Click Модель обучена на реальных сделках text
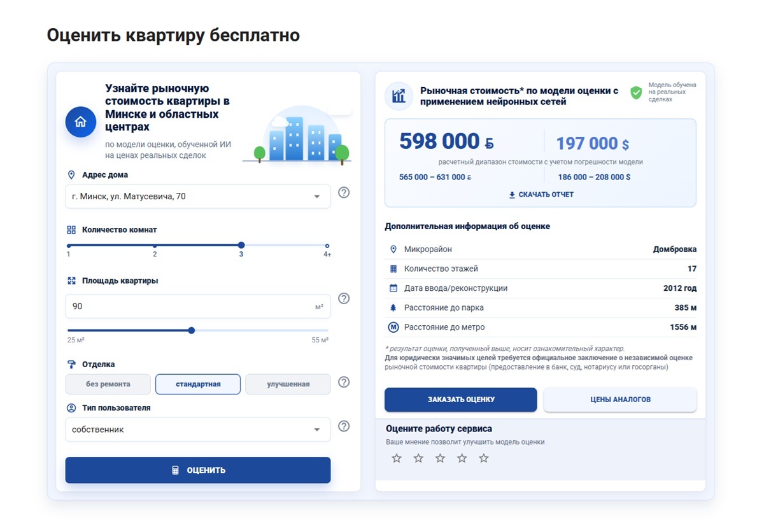Screen dimensions: 764x532 click(x=672, y=92)
